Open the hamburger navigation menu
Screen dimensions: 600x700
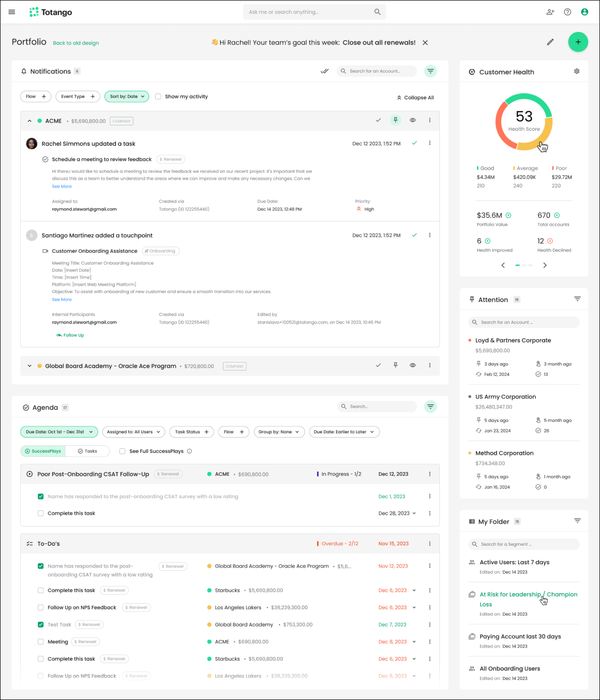tap(12, 12)
